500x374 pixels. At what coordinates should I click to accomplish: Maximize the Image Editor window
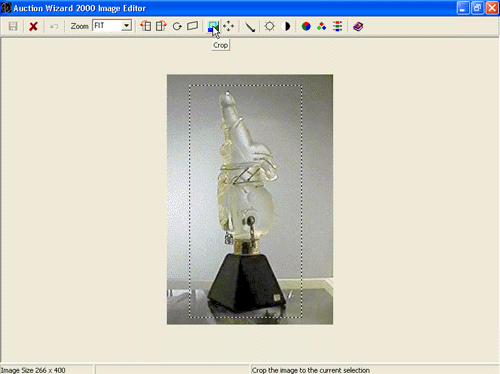click(x=477, y=8)
